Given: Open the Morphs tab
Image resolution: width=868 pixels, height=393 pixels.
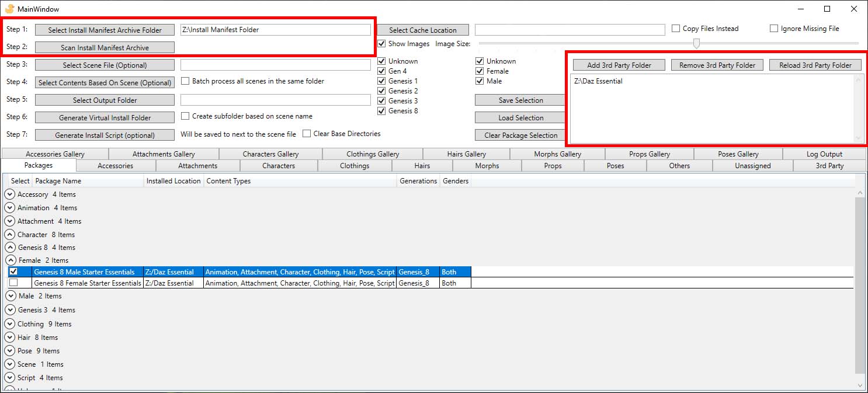Looking at the screenshot, I should 487,166.
